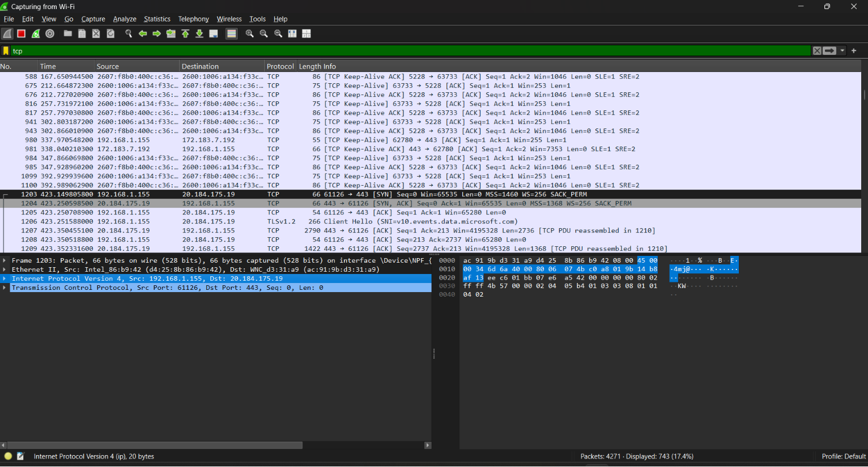Open the Statistics menu
The width and height of the screenshot is (868, 467).
click(157, 19)
